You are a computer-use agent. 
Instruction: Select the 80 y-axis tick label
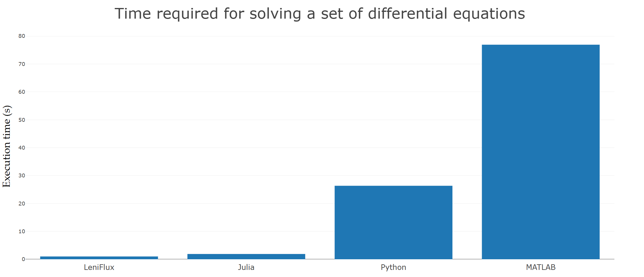click(22, 36)
